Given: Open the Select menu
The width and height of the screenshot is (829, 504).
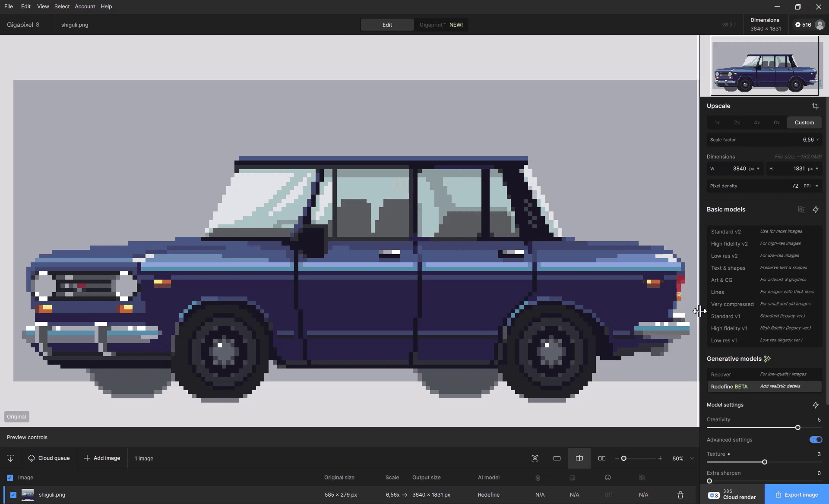Looking at the screenshot, I should pyautogui.click(x=62, y=6).
